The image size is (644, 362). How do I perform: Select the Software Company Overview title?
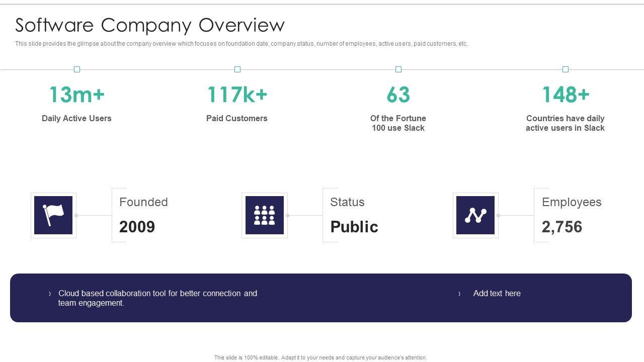(150, 25)
